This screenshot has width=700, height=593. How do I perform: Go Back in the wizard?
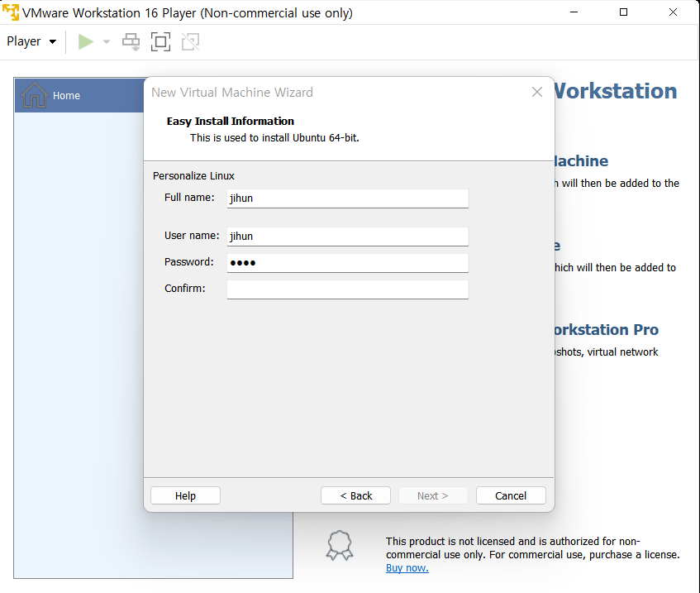pyautogui.click(x=356, y=495)
